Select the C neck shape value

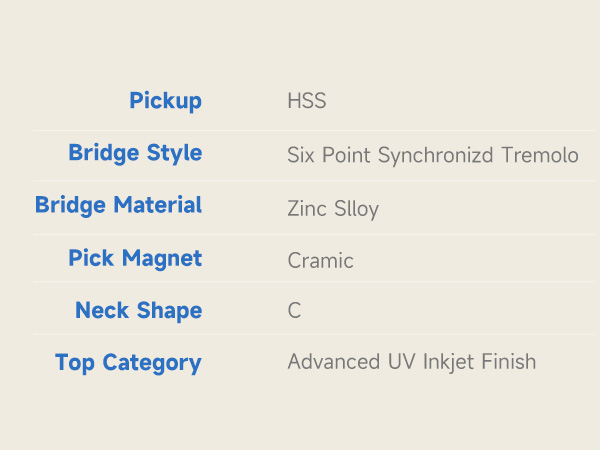[x=294, y=311]
